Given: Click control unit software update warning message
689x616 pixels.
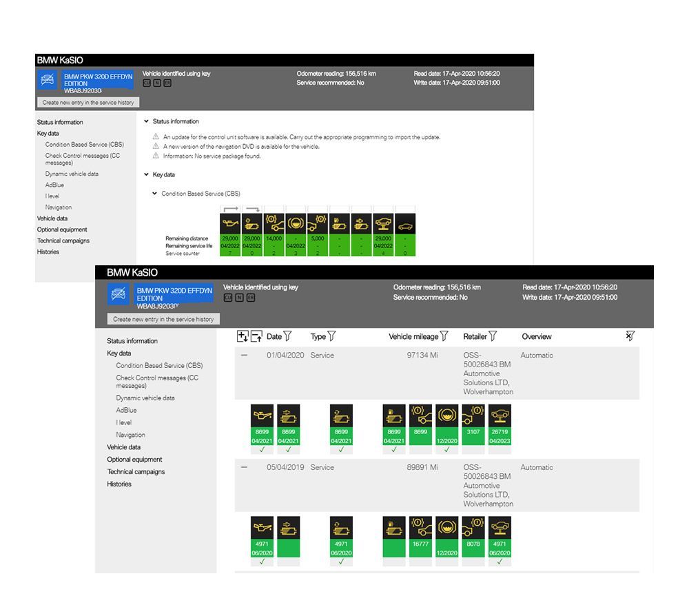Looking at the screenshot, I should [x=302, y=137].
